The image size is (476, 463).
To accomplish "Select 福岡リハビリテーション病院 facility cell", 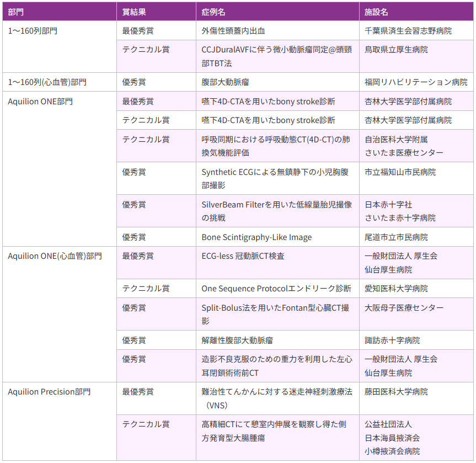I will click(416, 82).
